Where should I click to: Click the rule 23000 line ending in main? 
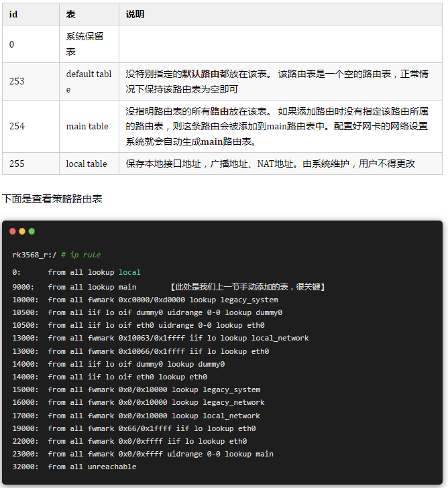click(x=160, y=454)
